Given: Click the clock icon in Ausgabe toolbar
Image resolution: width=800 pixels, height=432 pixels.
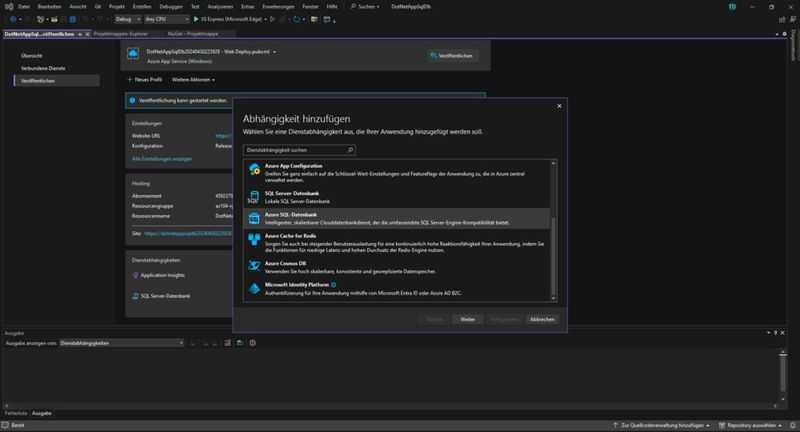Looking at the screenshot, I should pyautogui.click(x=253, y=343).
